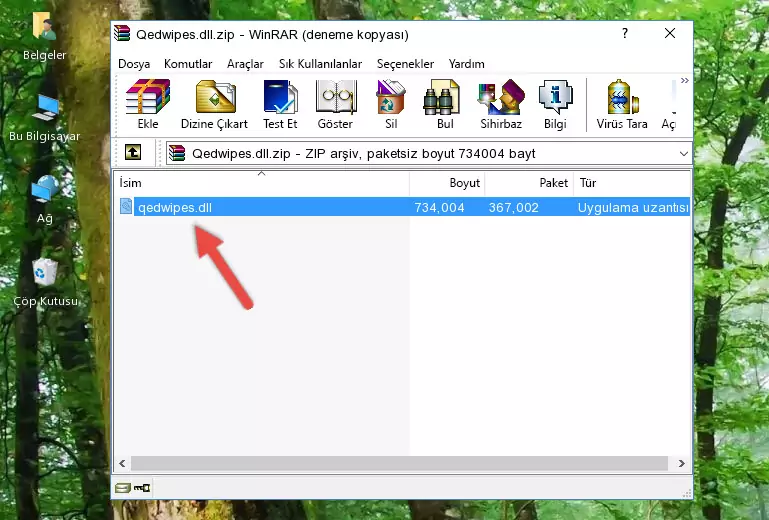Open the Sık Kullanılanlar menu
Viewport: 769px width, 520px height.
pos(320,64)
